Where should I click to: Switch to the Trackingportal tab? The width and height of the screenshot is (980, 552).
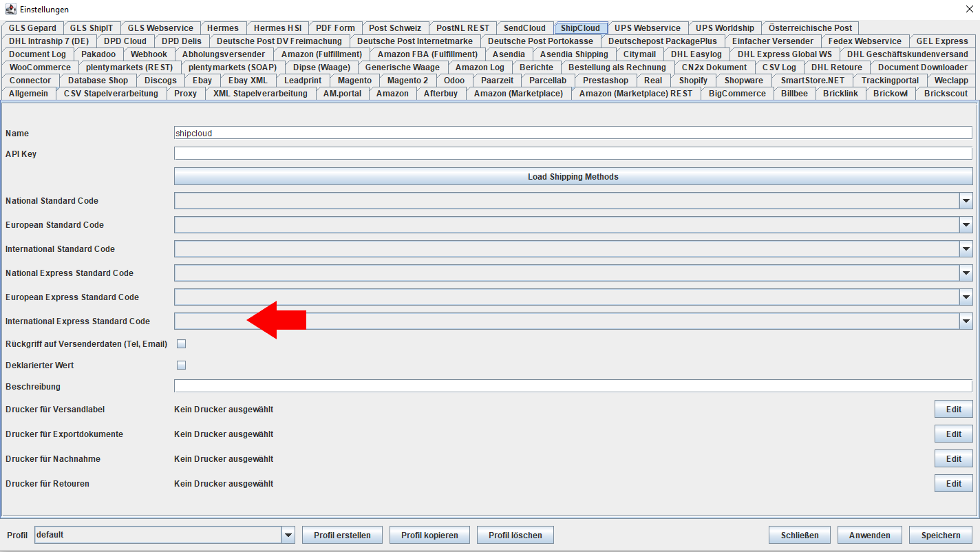click(x=890, y=81)
